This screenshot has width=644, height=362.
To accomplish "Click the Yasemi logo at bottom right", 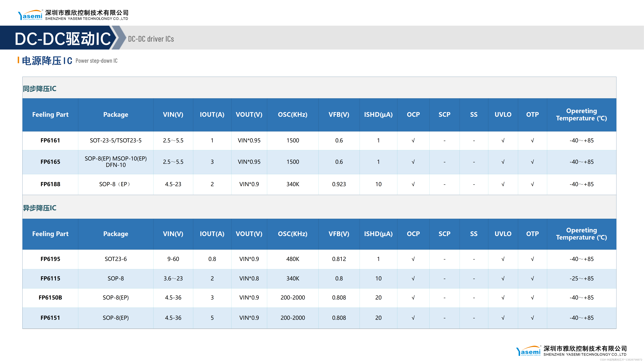I will [x=528, y=351].
